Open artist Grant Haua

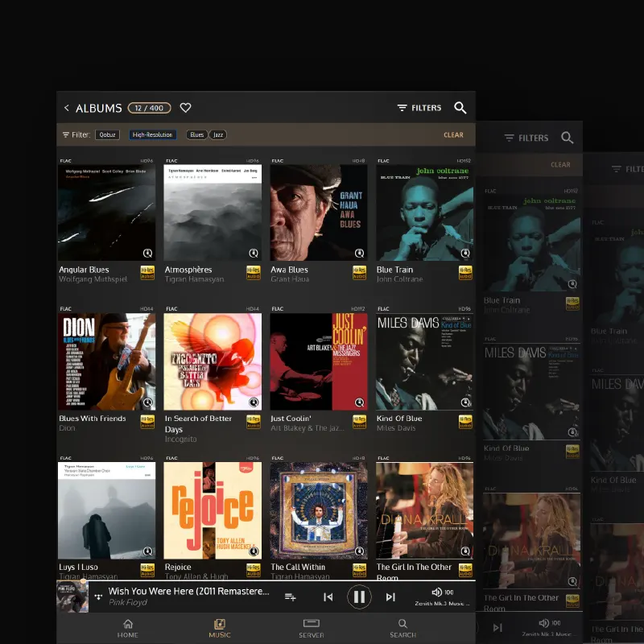[290, 279]
